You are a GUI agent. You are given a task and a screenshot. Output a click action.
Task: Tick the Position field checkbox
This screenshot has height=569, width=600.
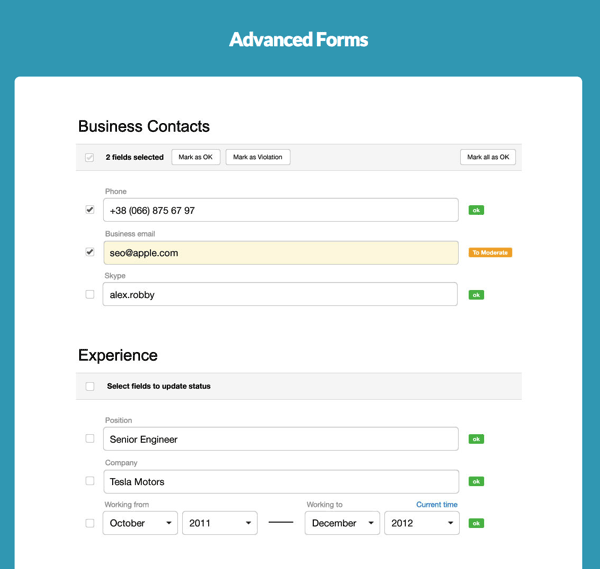(90, 439)
